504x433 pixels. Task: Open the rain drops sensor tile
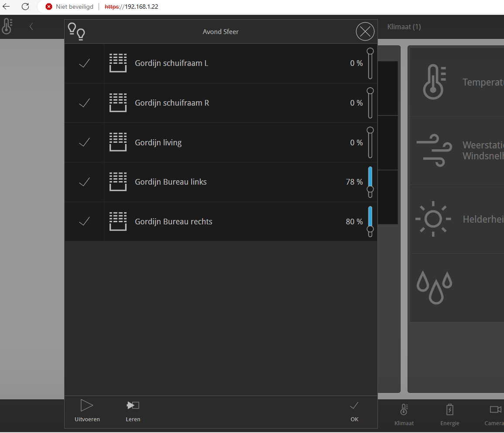click(x=456, y=288)
